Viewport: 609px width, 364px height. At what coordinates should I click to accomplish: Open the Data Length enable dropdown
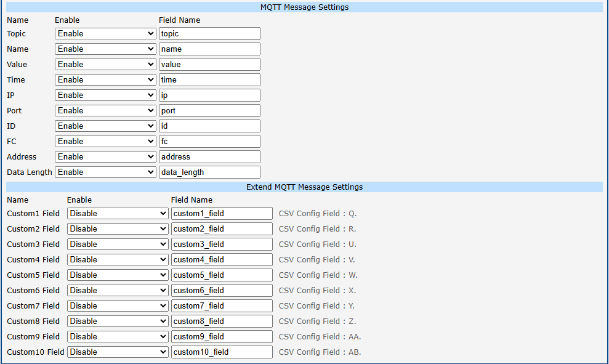105,172
